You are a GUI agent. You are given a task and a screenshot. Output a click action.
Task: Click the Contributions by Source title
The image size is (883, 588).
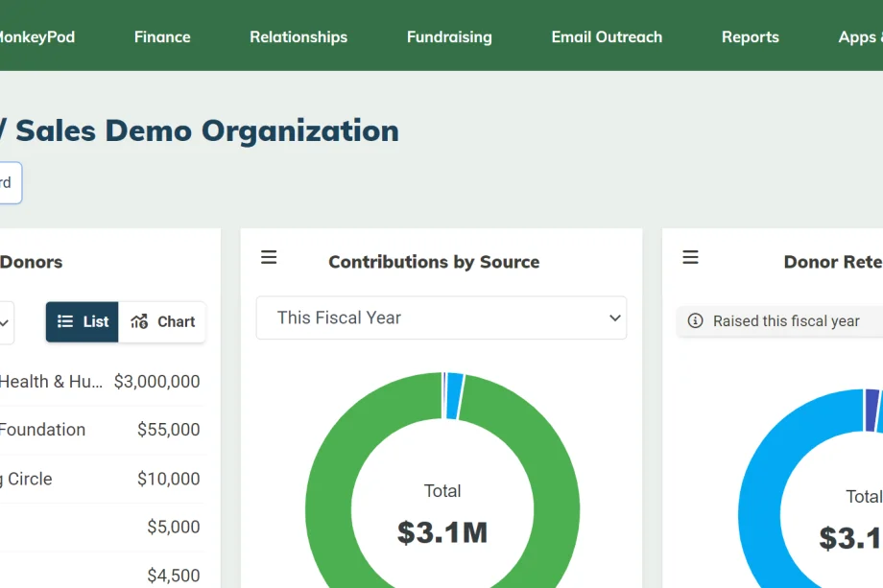(x=434, y=262)
